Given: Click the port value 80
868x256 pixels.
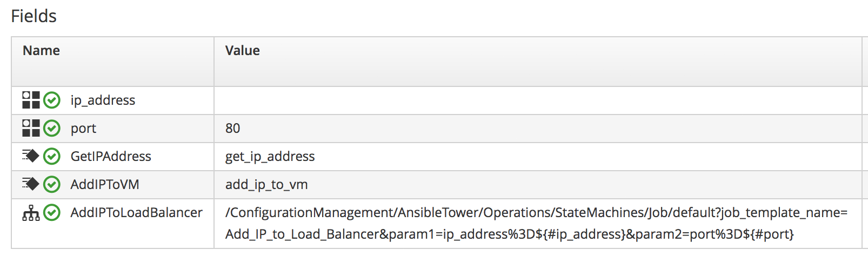Looking at the screenshot, I should pyautogui.click(x=233, y=129).
